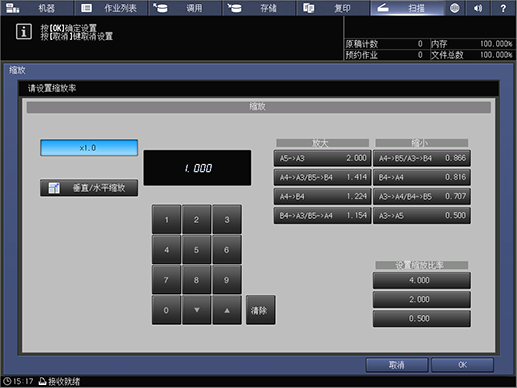Click the 内存 memory label
The width and height of the screenshot is (517, 388).
pos(439,44)
